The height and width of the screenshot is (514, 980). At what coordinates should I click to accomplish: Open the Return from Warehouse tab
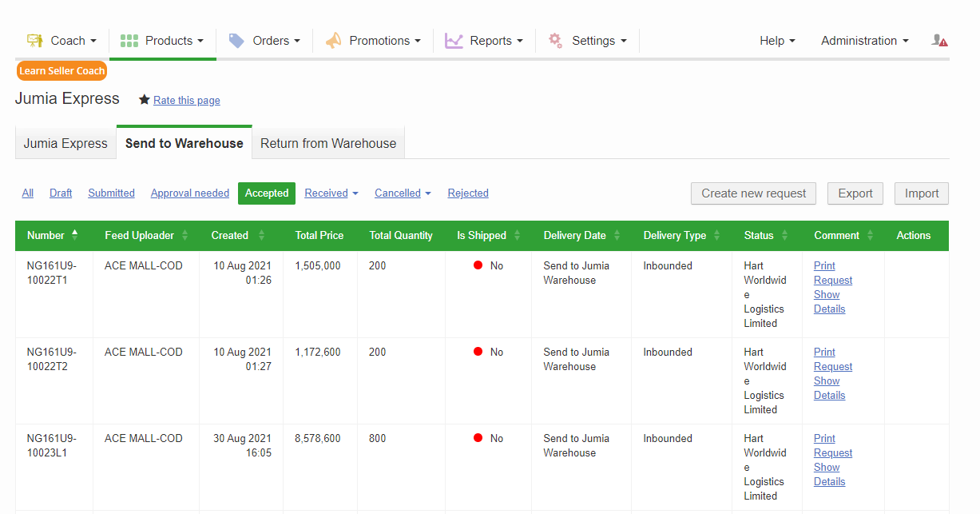(328, 143)
